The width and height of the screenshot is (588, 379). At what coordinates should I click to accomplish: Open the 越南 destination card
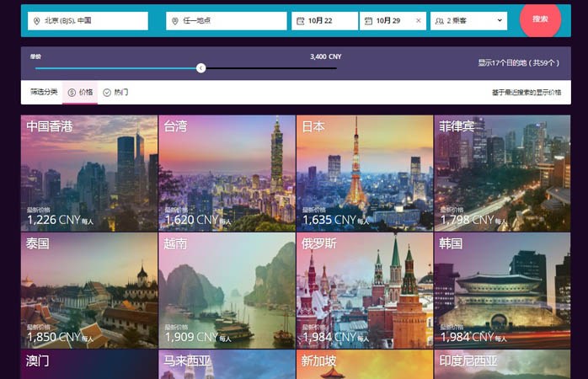(227, 291)
